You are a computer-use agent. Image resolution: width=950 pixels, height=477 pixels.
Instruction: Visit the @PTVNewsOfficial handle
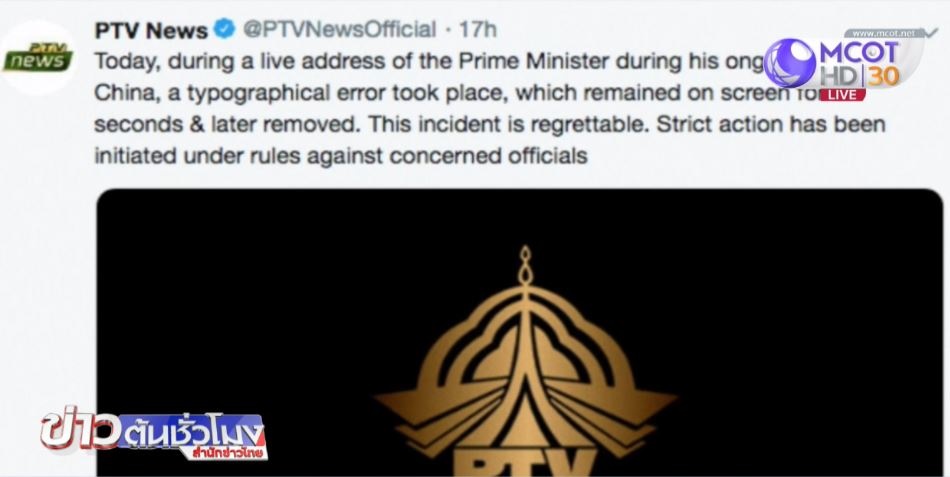339,29
